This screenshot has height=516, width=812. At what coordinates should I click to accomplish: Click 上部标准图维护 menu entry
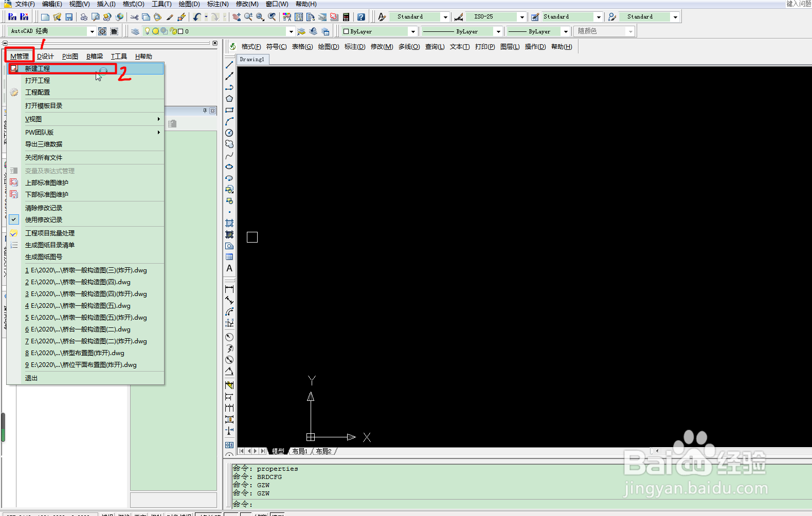86,183
